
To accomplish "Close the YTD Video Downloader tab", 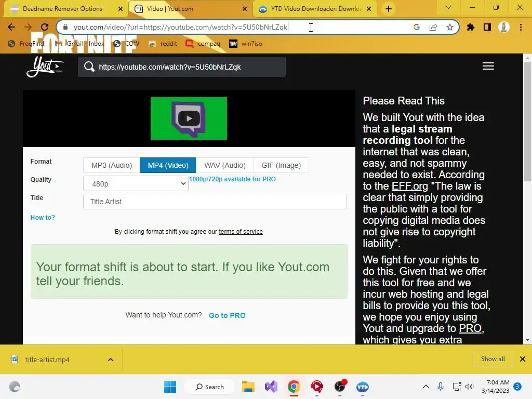I will pyautogui.click(x=369, y=9).
